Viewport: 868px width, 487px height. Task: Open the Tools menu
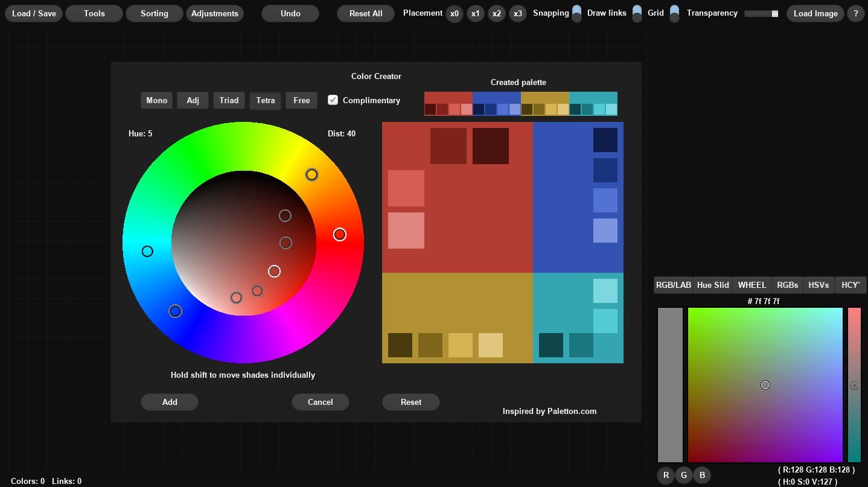94,13
